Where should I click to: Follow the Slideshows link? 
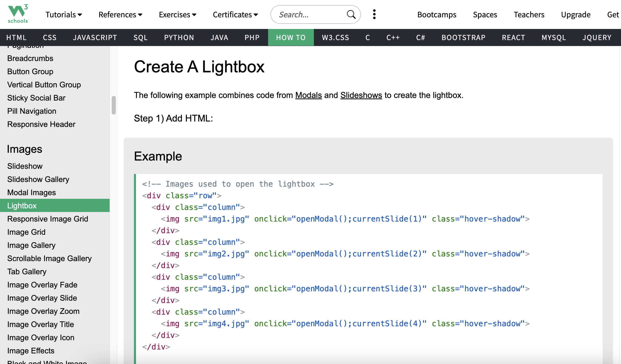point(361,95)
